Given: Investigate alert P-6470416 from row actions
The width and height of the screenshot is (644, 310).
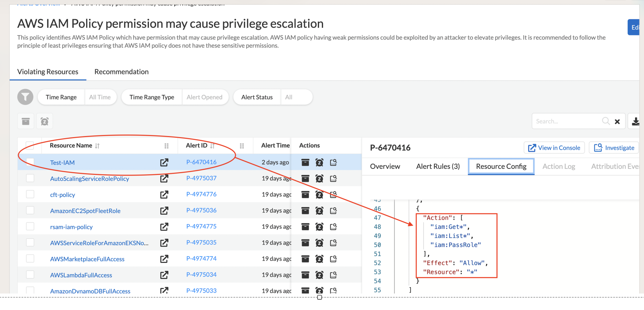Looking at the screenshot, I should (333, 162).
